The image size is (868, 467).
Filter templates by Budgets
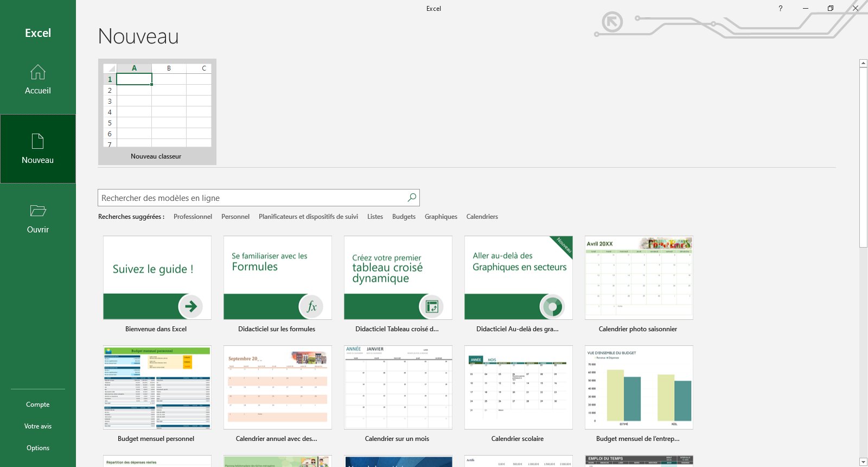(x=404, y=217)
